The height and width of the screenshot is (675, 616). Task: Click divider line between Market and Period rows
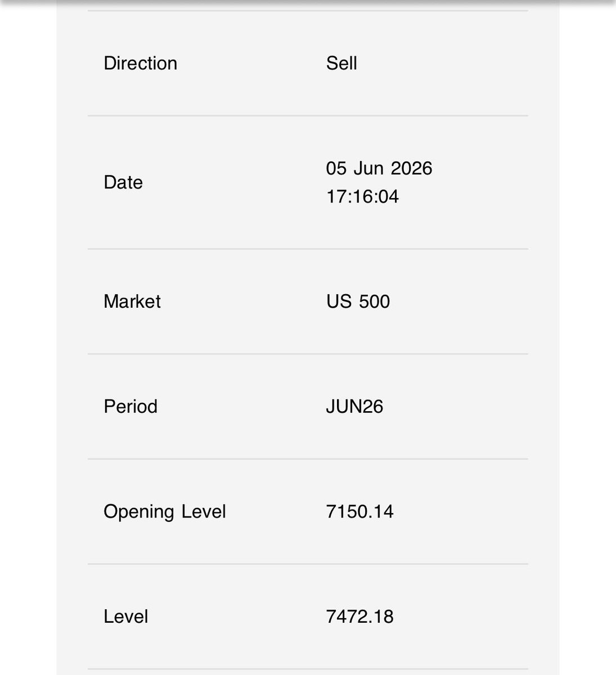(x=308, y=354)
